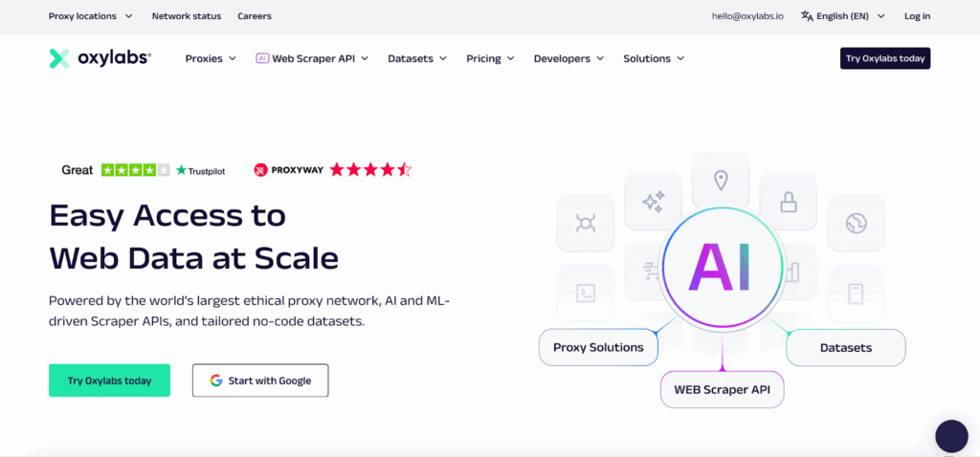Expand the Proxies navigation menu

211,58
